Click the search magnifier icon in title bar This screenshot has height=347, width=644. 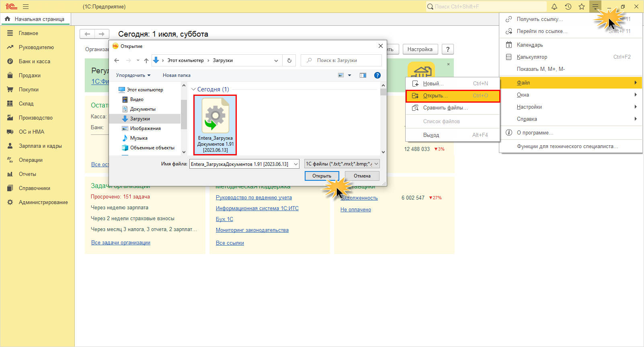pyautogui.click(x=430, y=6)
